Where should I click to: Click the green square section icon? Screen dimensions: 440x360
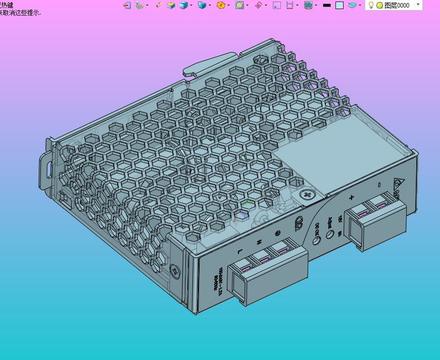[x=239, y=5]
